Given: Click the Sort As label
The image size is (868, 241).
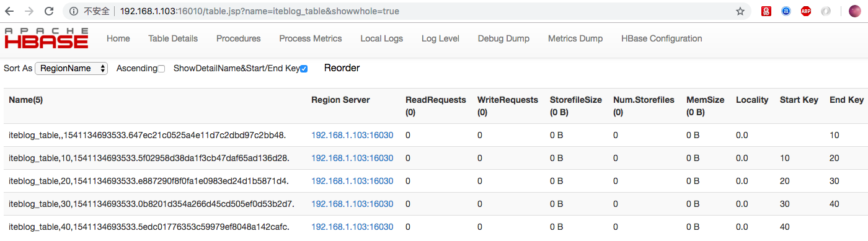Looking at the screenshot, I should tap(18, 68).
